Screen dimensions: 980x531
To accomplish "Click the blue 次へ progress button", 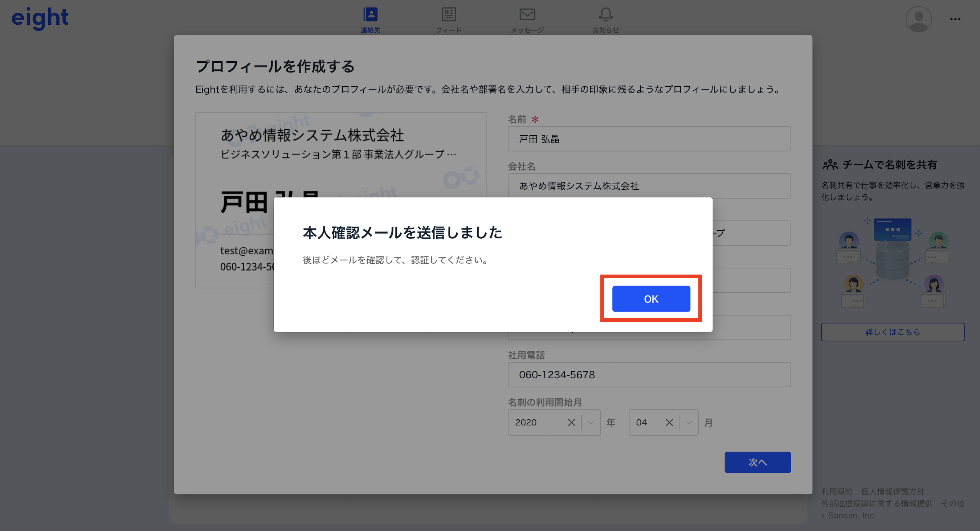I will tap(758, 462).
